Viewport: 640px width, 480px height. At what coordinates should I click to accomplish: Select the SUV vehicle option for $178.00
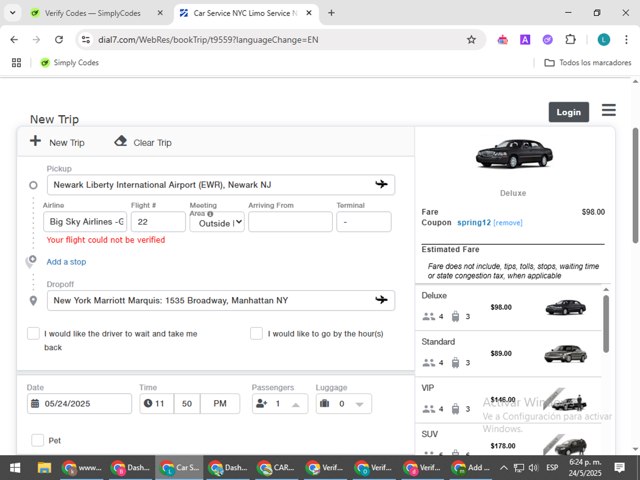click(508, 440)
